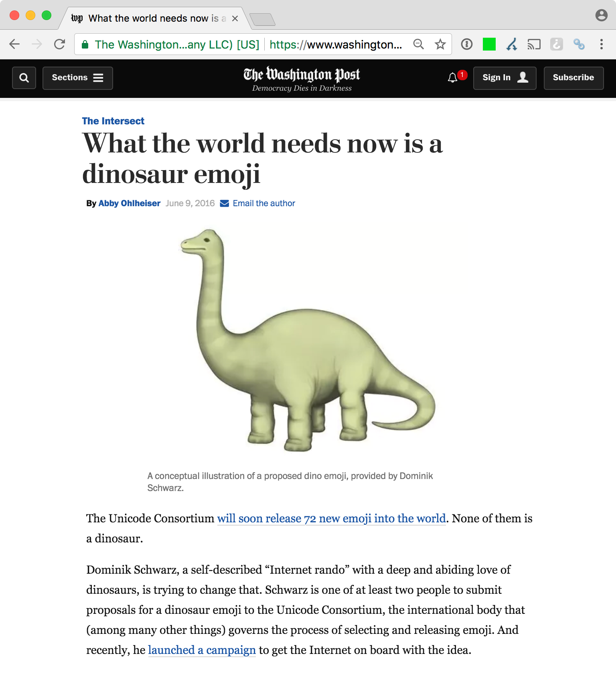
Task: Open the notifications bell icon
Action: tap(453, 77)
